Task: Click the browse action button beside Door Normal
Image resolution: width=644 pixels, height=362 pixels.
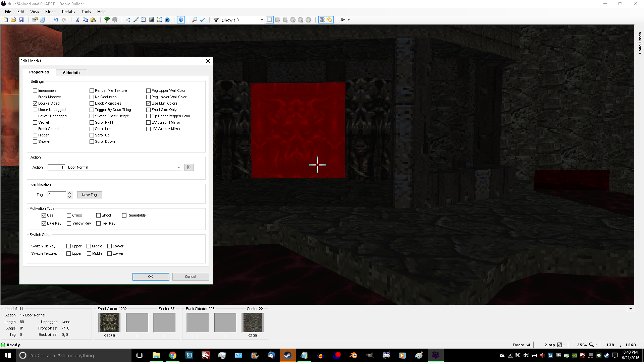Action: point(189,167)
